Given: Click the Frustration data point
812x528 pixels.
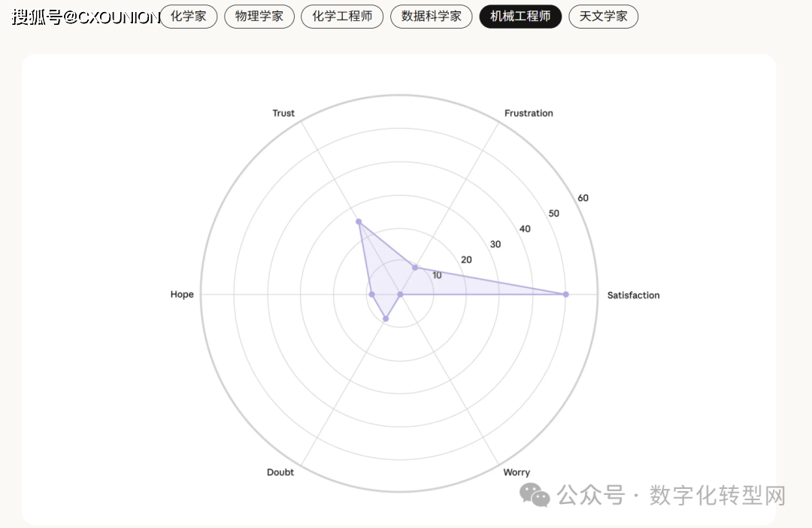Looking at the screenshot, I should point(414,267).
